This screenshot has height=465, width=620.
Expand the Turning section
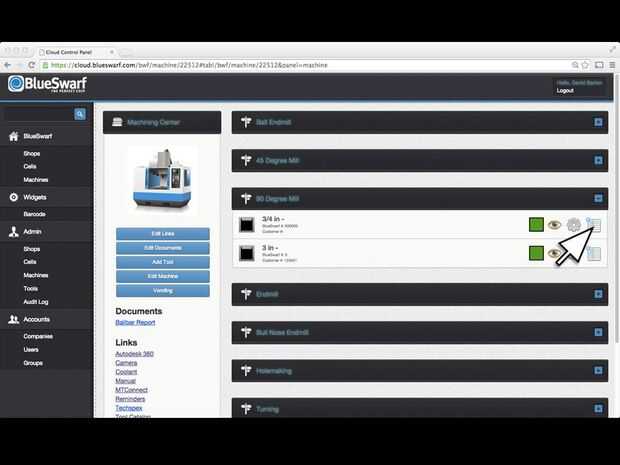(x=598, y=409)
